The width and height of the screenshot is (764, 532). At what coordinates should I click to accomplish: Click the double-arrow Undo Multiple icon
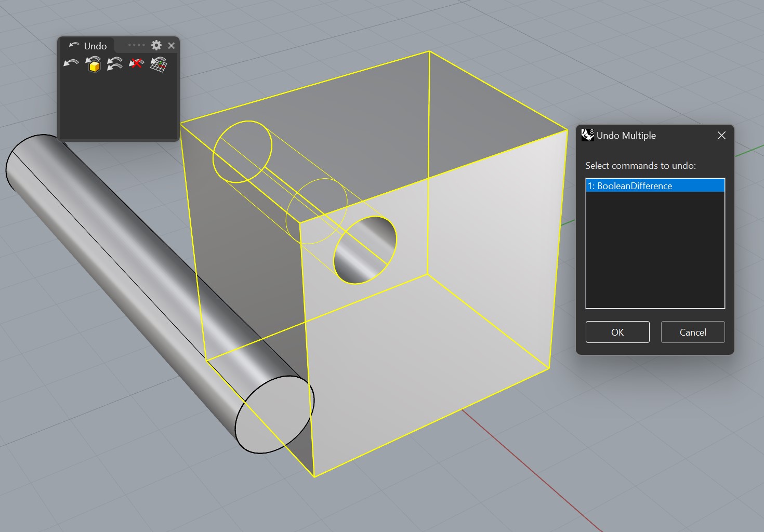coord(114,64)
